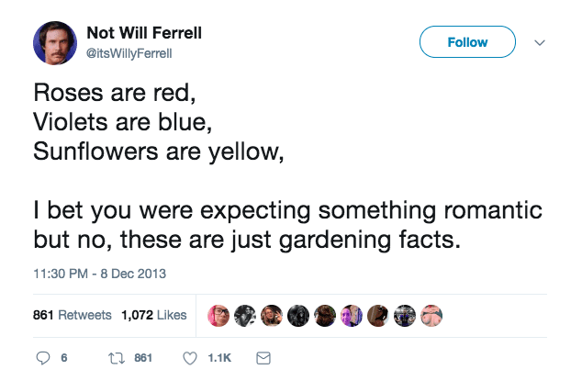Follow the Not Will Ferrell account

467,42
